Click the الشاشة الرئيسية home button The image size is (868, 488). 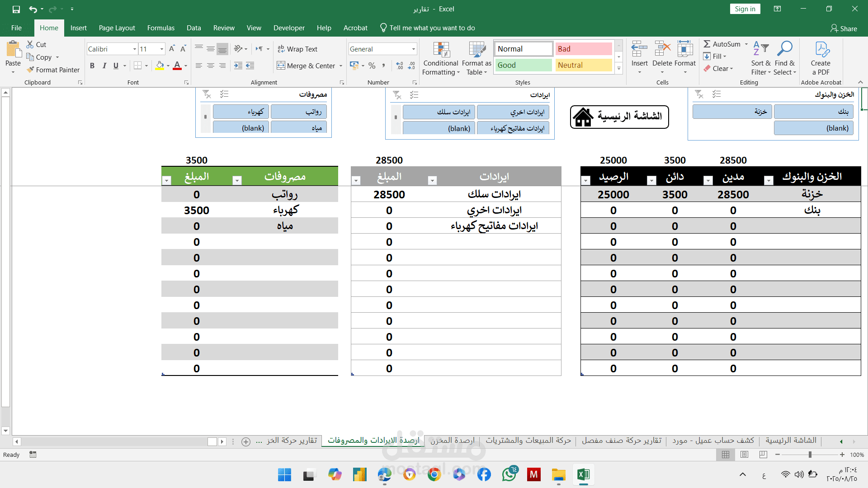pos(619,117)
